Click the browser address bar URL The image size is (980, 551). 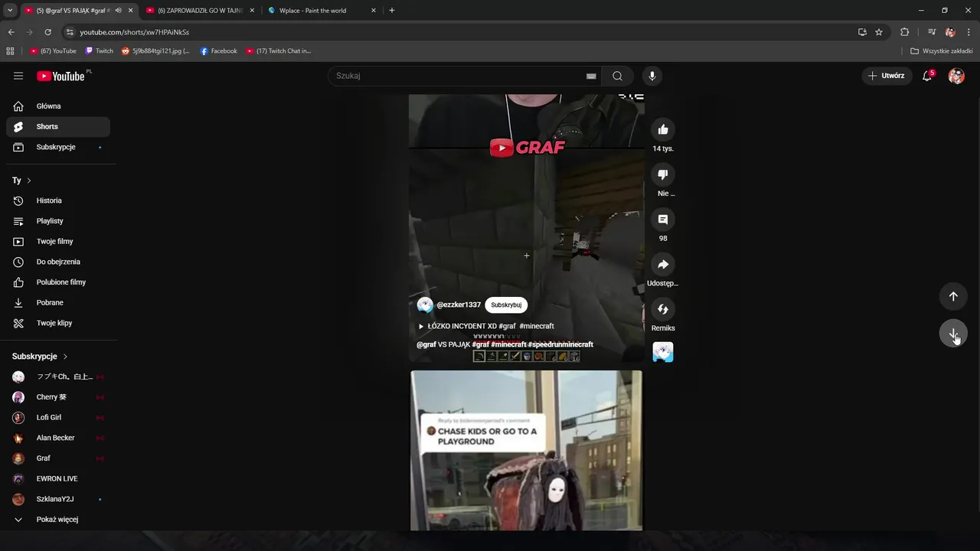(134, 32)
